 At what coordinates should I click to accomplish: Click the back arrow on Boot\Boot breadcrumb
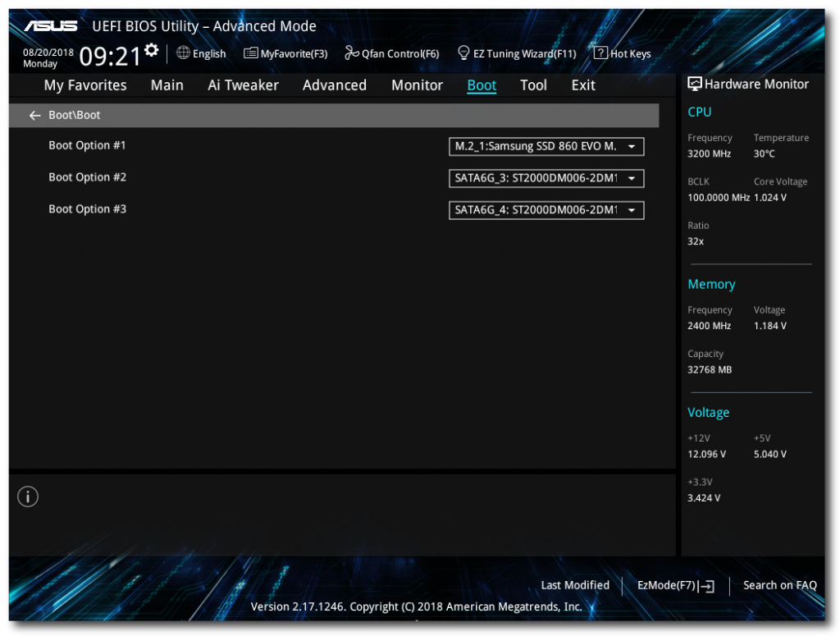click(34, 115)
